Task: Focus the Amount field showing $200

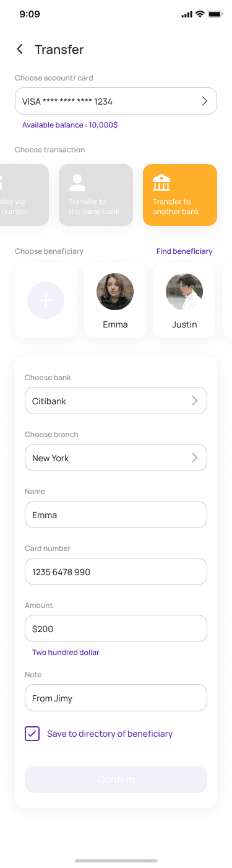Action: coord(116,628)
